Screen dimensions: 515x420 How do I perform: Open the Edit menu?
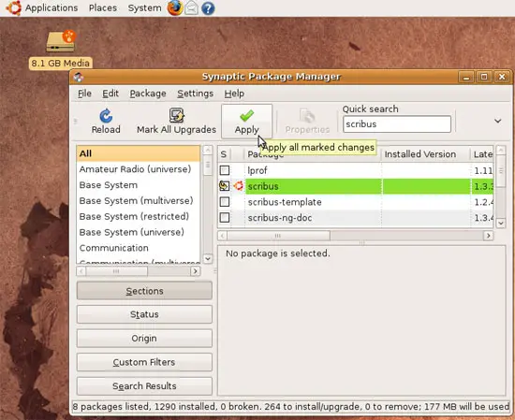coord(110,94)
